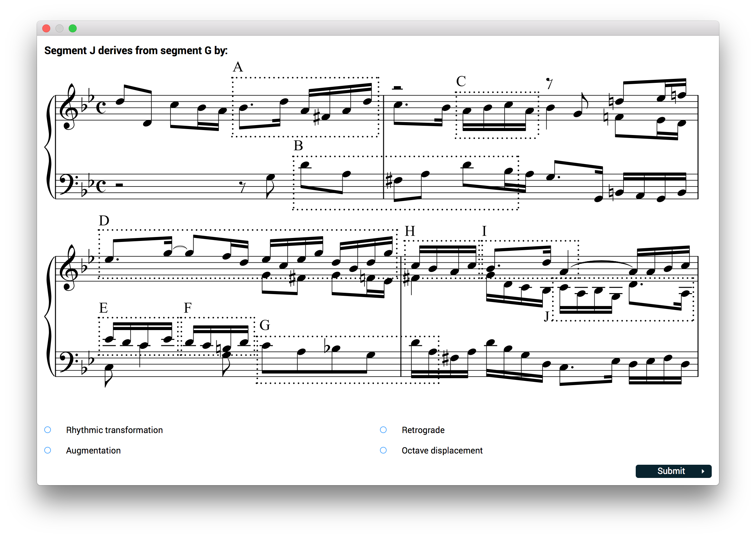Select the Augmentation answer option

point(48,450)
